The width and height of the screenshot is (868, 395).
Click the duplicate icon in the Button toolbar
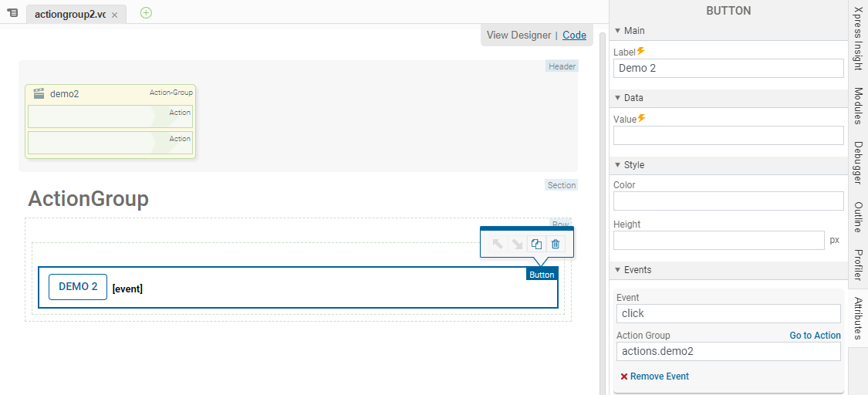(x=536, y=244)
